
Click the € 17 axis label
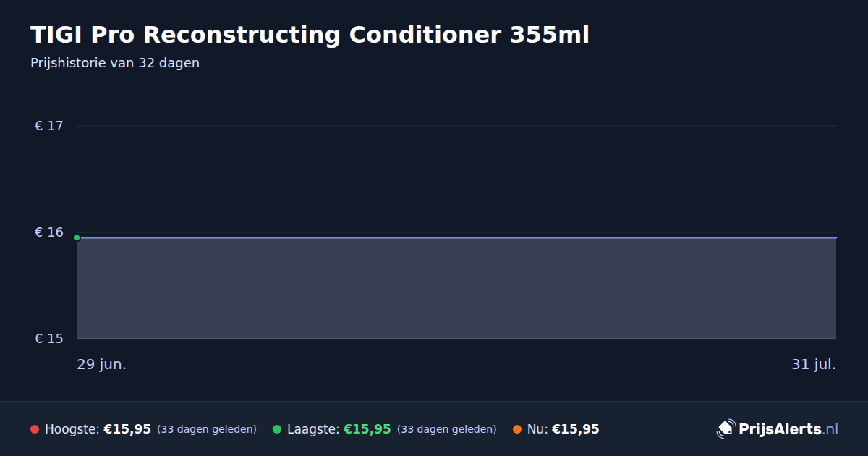pos(49,126)
